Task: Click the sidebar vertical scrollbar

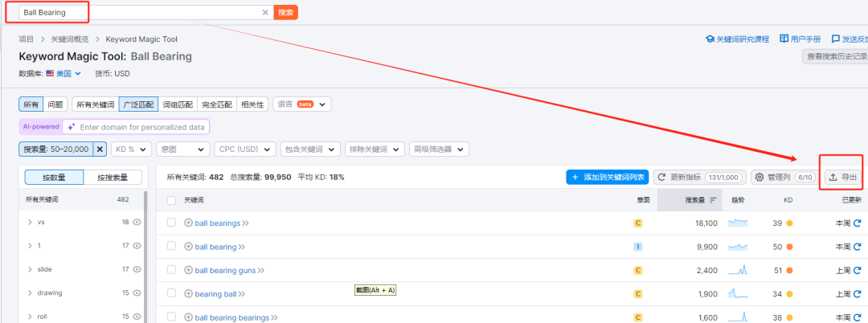Action: point(145,257)
